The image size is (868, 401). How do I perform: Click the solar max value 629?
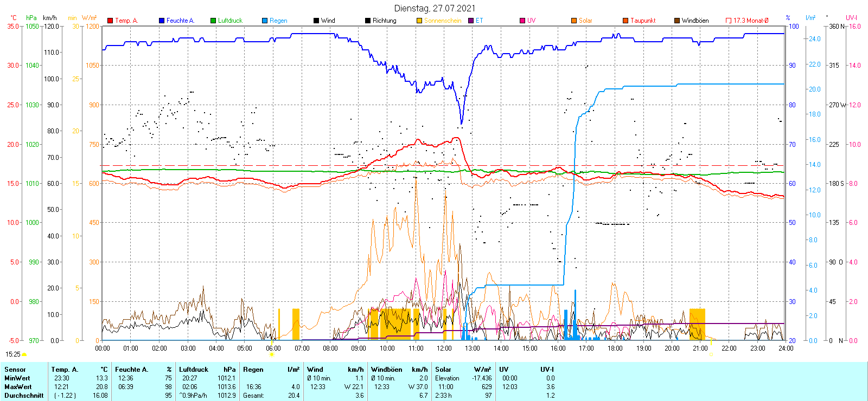click(487, 387)
